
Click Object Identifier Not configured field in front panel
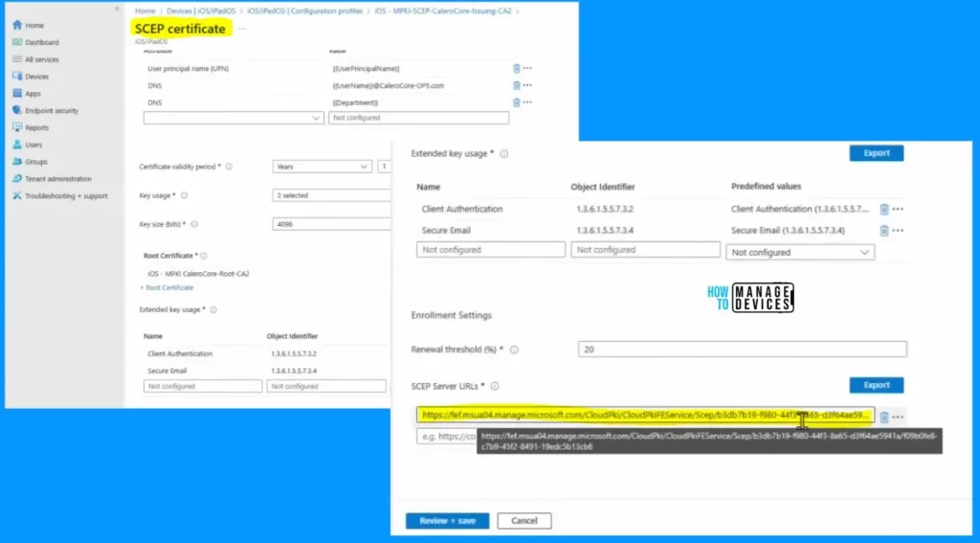coord(646,250)
